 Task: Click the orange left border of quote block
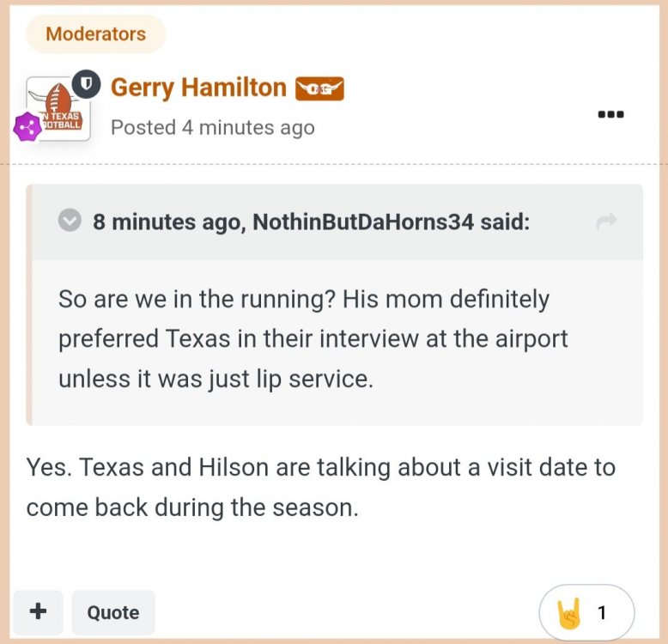point(30,305)
